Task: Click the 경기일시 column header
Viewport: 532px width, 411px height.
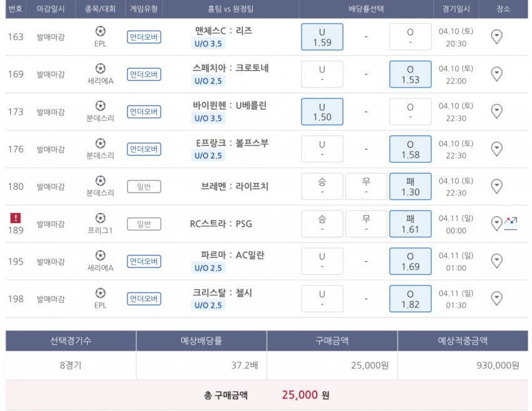Action: pos(456,9)
